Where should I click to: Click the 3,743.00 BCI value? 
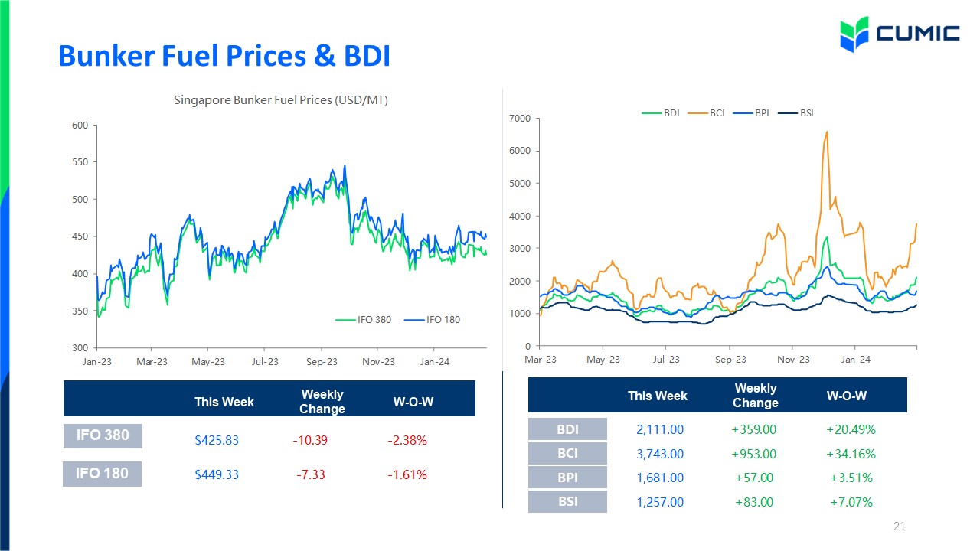click(660, 454)
